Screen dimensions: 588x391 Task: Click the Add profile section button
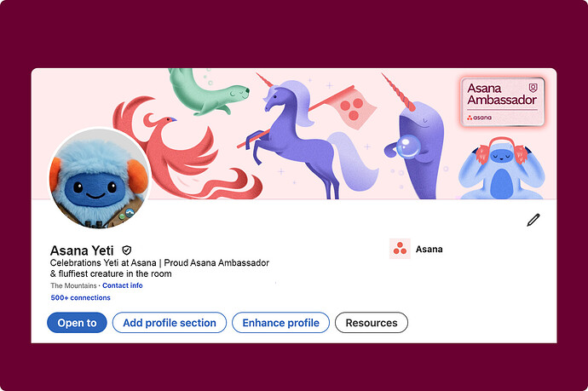tap(170, 323)
